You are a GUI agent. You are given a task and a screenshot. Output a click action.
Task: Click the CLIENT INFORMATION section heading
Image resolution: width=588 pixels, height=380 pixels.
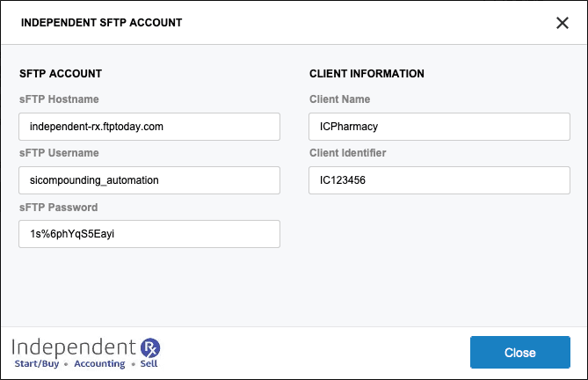(x=367, y=74)
